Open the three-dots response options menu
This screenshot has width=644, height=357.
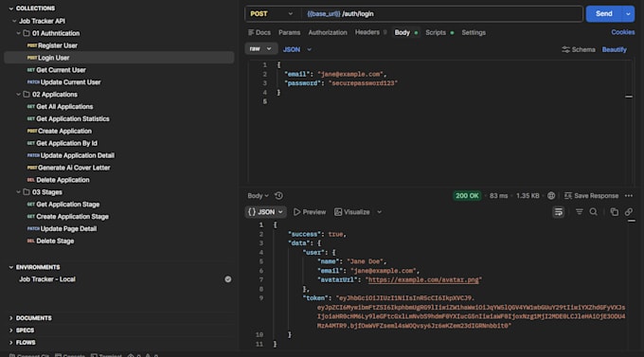click(629, 196)
